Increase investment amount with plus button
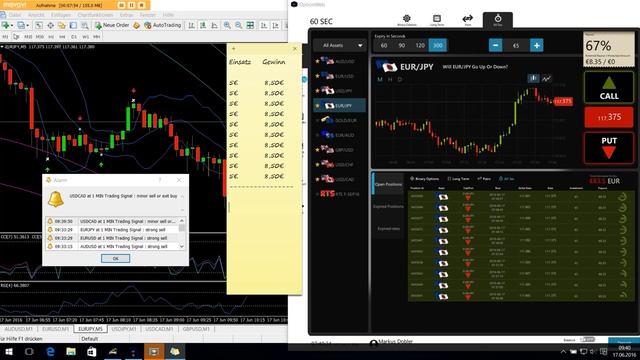Image resolution: width=640 pixels, height=360 pixels. tap(536, 45)
